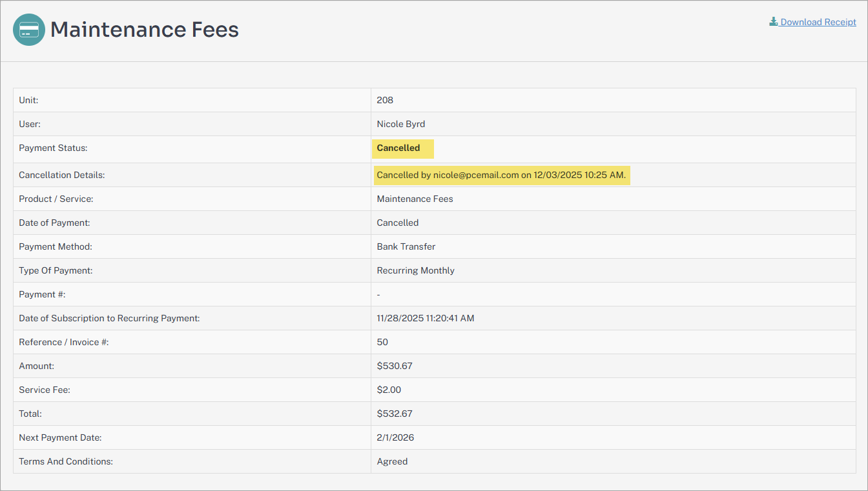Click the credit card icon beside Maintenance Fees
Image resolution: width=868 pixels, height=491 pixels.
coord(29,30)
